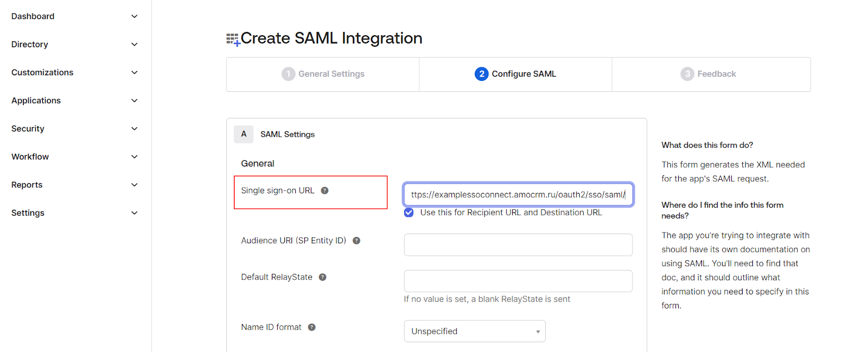Go to General Settings step tab
Viewport: 868px width, 352px height.
pos(331,74)
